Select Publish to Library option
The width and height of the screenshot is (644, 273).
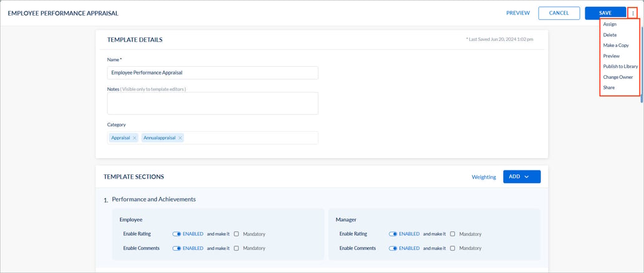[x=620, y=67]
